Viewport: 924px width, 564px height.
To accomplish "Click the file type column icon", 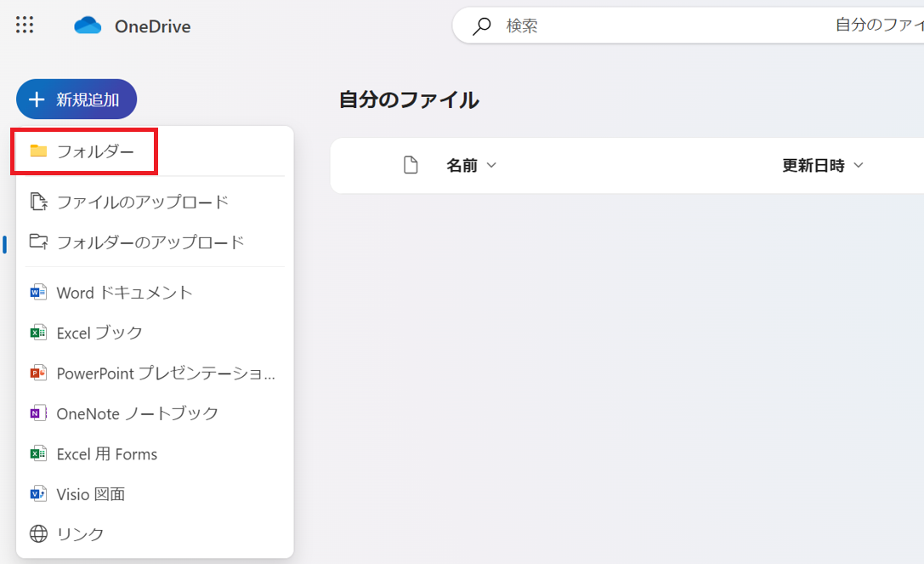I will (411, 165).
